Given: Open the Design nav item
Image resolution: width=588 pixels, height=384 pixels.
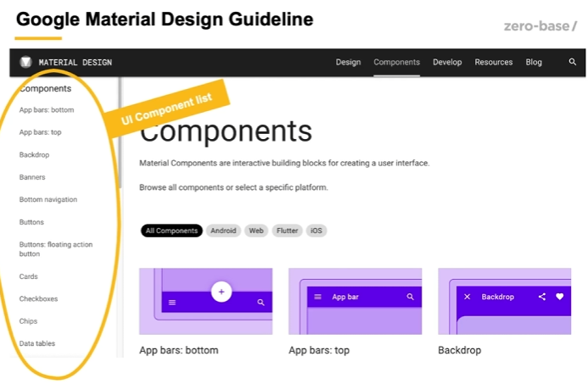Looking at the screenshot, I should click(348, 62).
